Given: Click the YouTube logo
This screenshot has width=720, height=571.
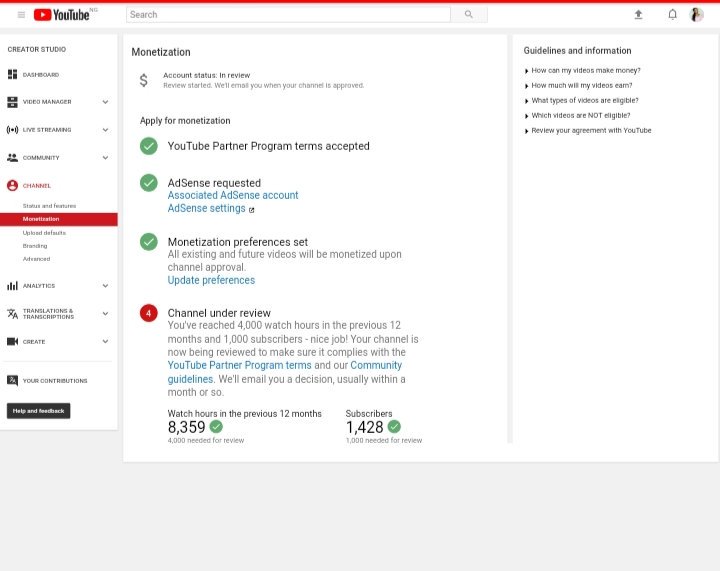Looking at the screenshot, I should [x=62, y=15].
